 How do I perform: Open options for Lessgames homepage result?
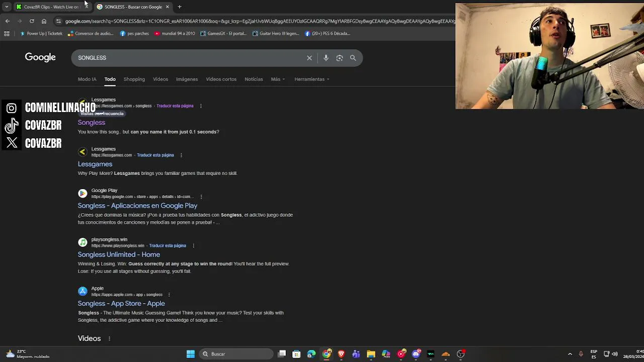point(181,155)
